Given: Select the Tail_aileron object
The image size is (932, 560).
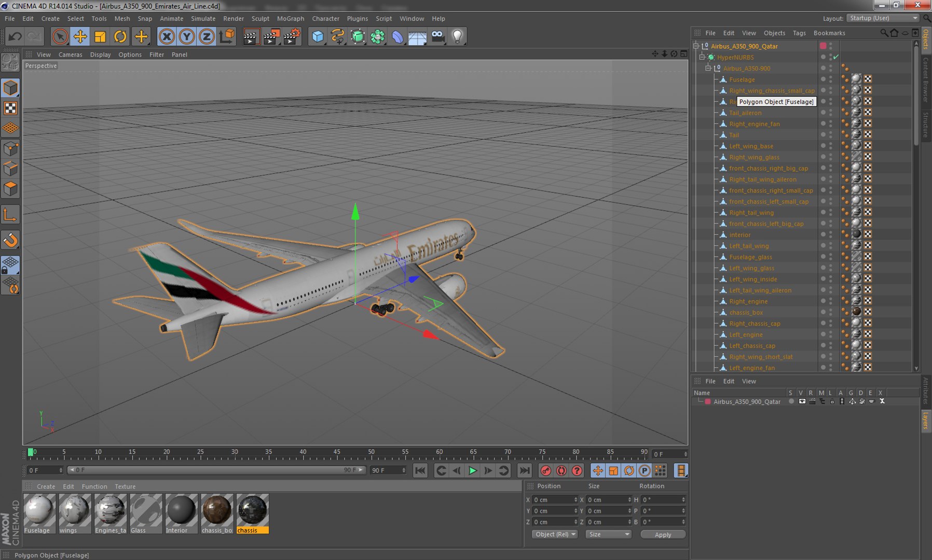Looking at the screenshot, I should (x=745, y=113).
